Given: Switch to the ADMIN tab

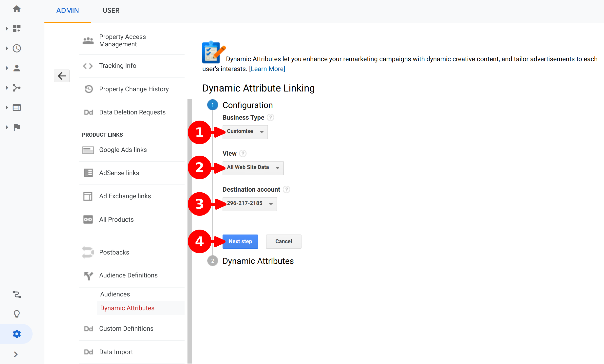Looking at the screenshot, I should tap(68, 11).
